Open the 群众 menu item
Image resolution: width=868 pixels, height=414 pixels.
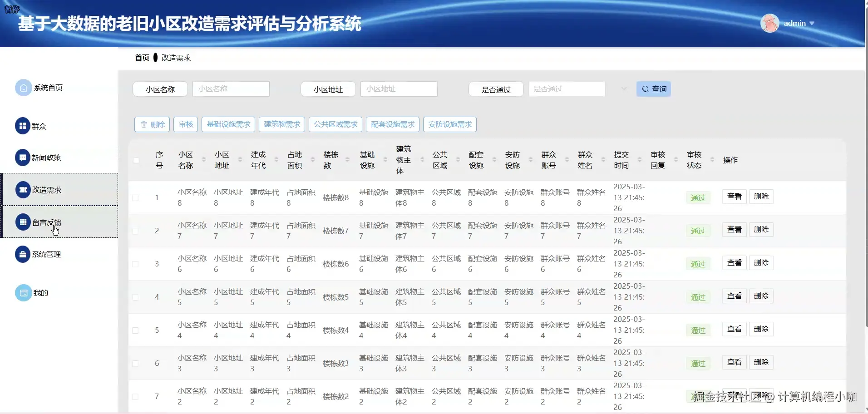[39, 127]
